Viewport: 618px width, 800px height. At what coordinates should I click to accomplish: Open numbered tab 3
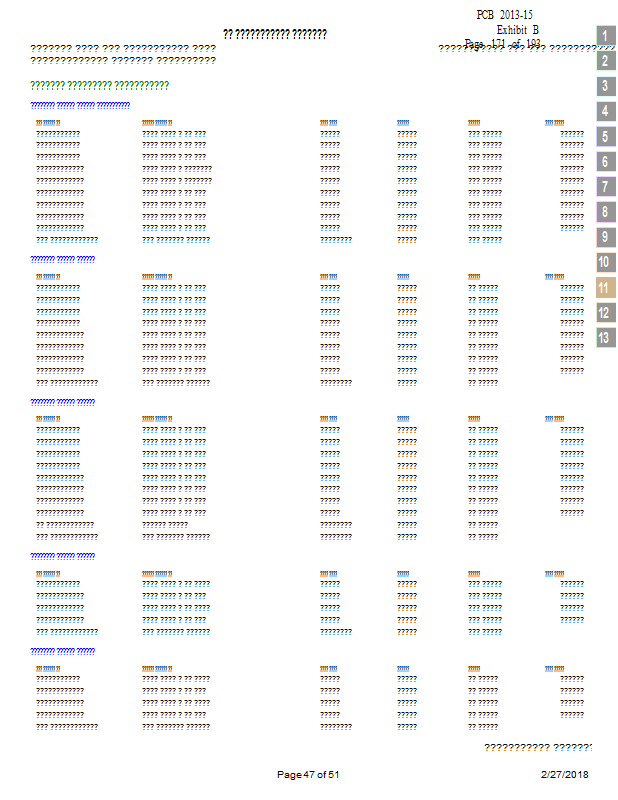click(606, 86)
